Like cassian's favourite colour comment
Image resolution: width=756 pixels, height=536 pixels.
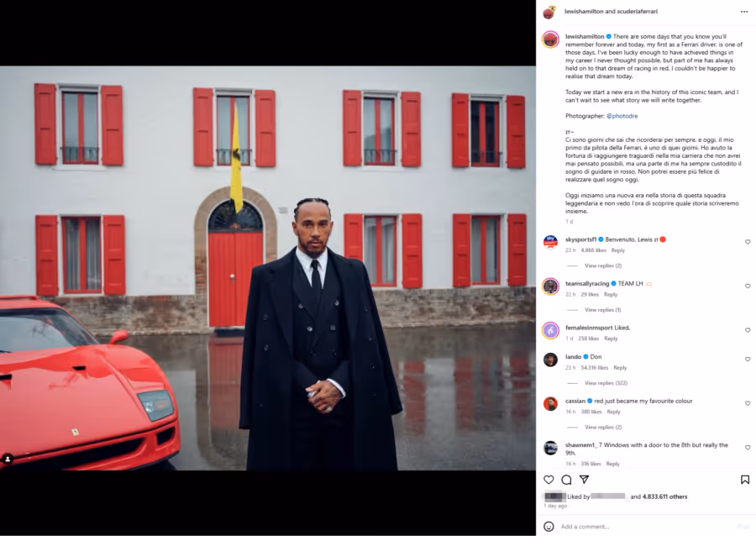748,403
